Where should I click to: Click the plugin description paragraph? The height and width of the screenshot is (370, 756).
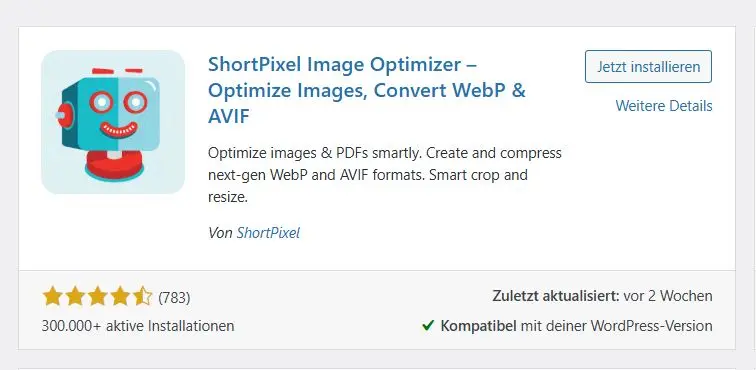tap(385, 175)
